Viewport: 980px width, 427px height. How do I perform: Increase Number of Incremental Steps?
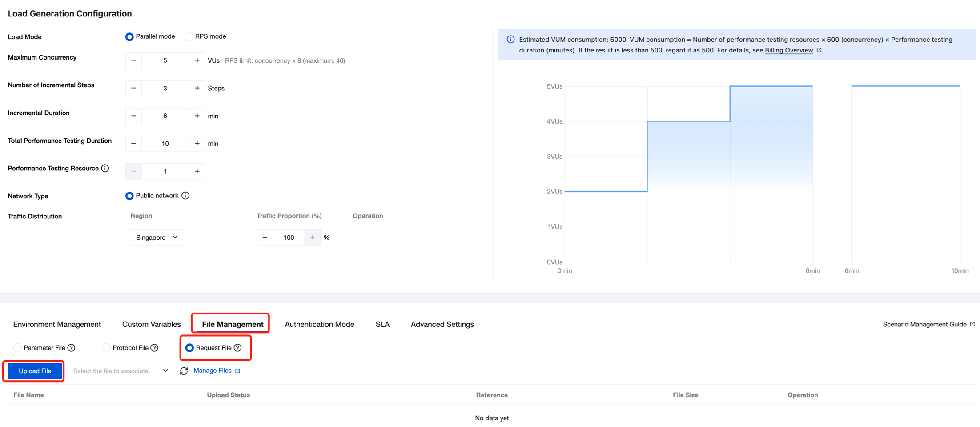(x=197, y=88)
